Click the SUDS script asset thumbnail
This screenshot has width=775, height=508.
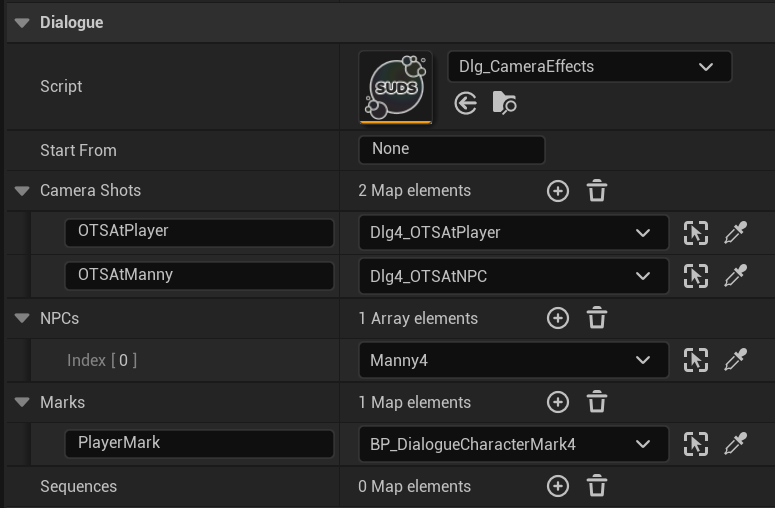point(395,88)
